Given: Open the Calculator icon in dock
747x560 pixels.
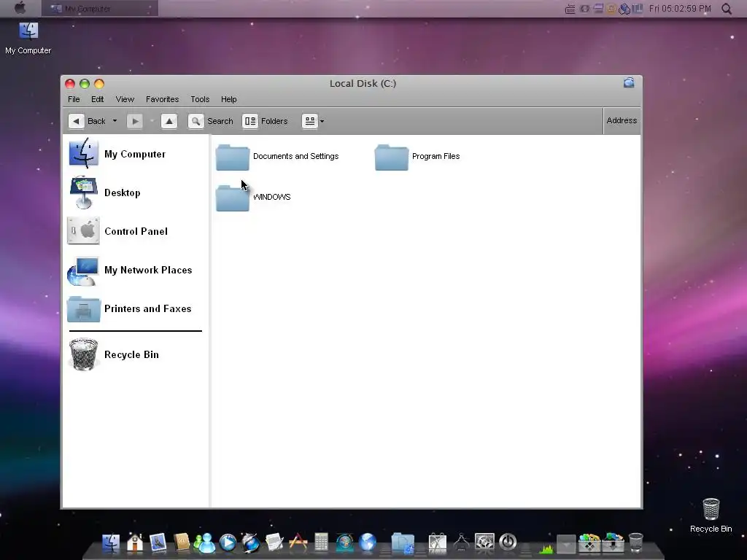Looking at the screenshot, I should pos(321,542).
